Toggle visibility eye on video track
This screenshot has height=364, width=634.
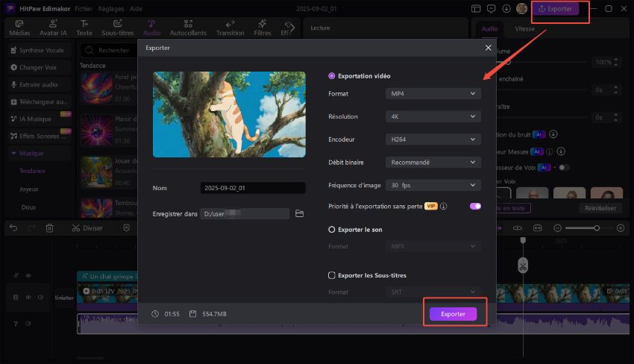pyautogui.click(x=28, y=298)
